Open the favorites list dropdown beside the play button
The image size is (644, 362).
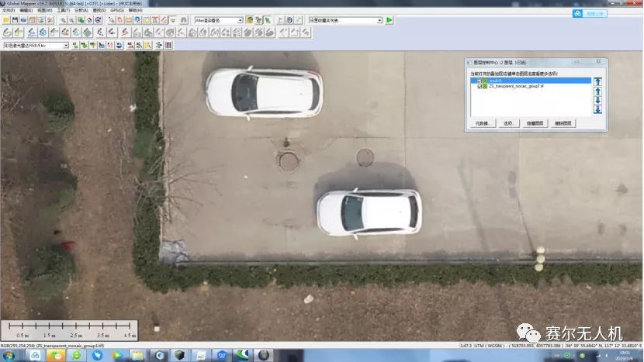tap(379, 20)
